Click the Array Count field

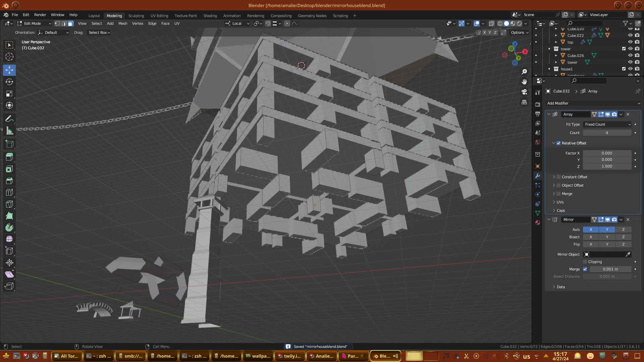click(x=607, y=133)
